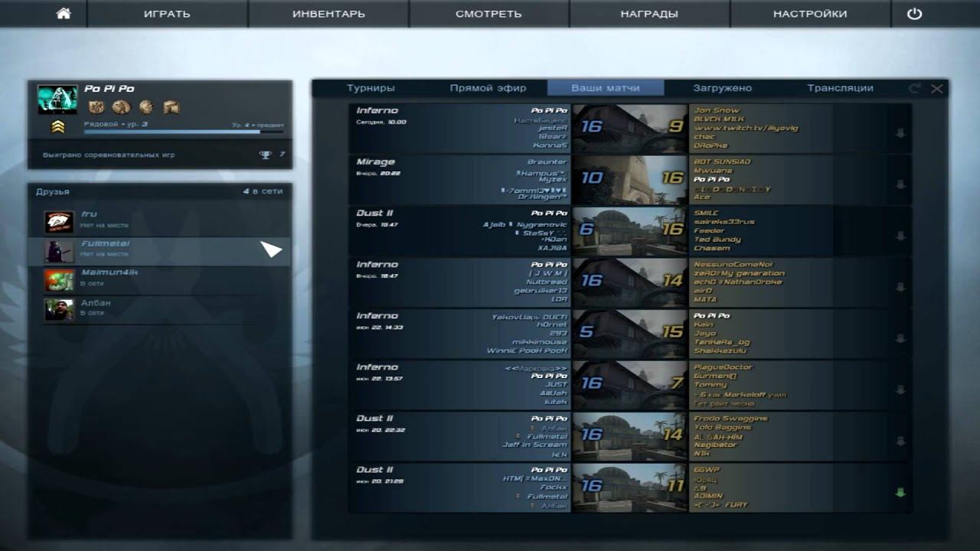Download the Inferno 16-9 match demo
This screenshot has height=551, width=980.
(x=900, y=133)
